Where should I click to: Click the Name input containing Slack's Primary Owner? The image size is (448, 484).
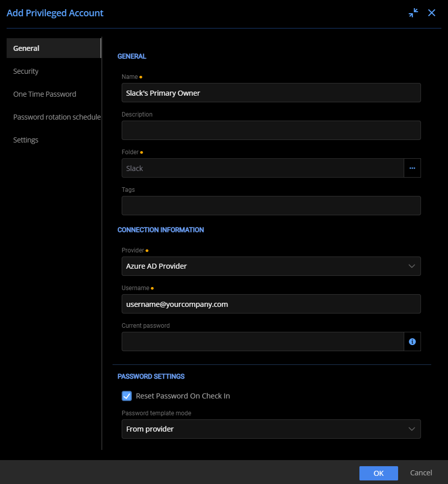point(271,93)
